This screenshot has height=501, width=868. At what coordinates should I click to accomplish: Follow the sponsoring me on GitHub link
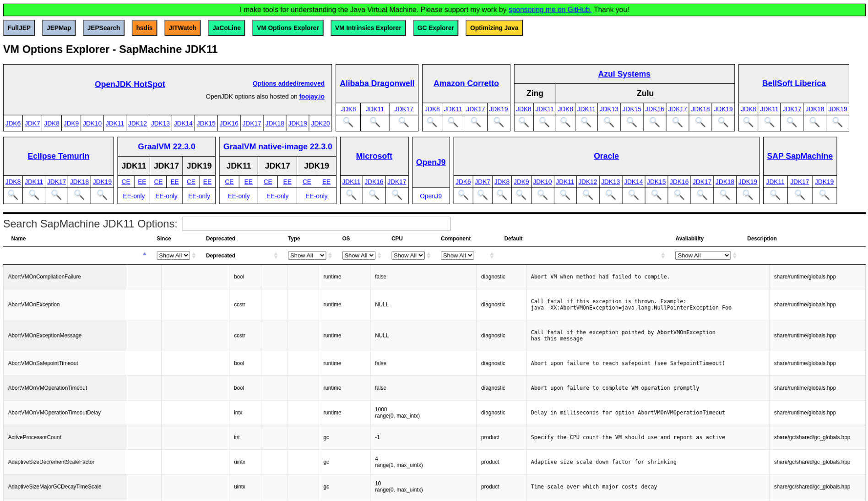550,10
